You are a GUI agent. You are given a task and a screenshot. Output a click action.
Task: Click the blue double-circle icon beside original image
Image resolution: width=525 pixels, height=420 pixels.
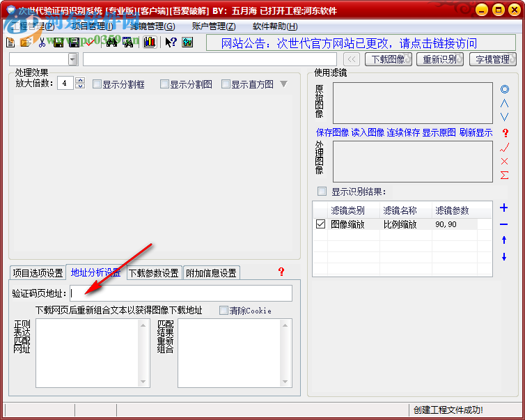coord(505,89)
